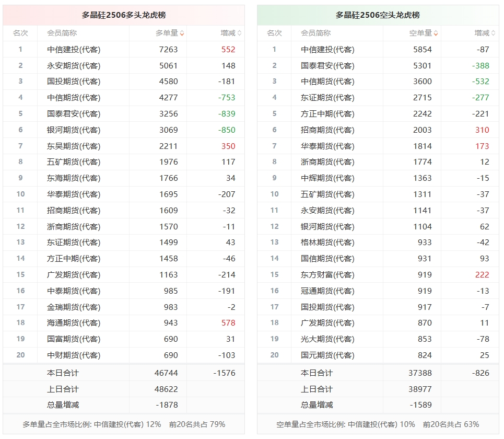The height and width of the screenshot is (439, 504).
Task: Select 金瑞期货(代客) row name
Action: pos(74,307)
